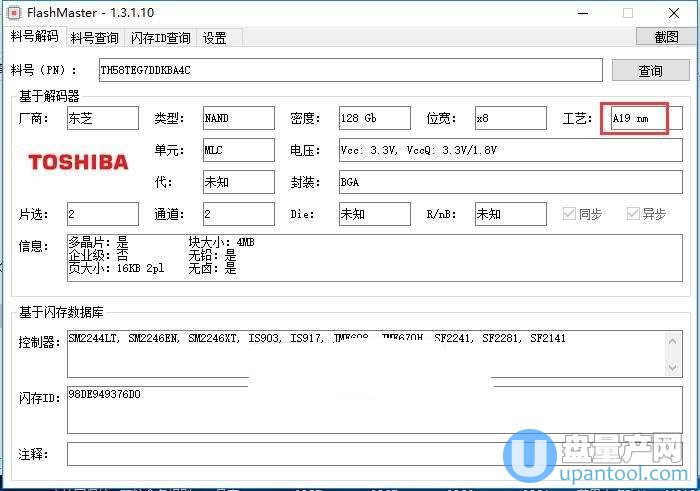
Task: Open the 料号查询 tab
Action: [x=95, y=38]
